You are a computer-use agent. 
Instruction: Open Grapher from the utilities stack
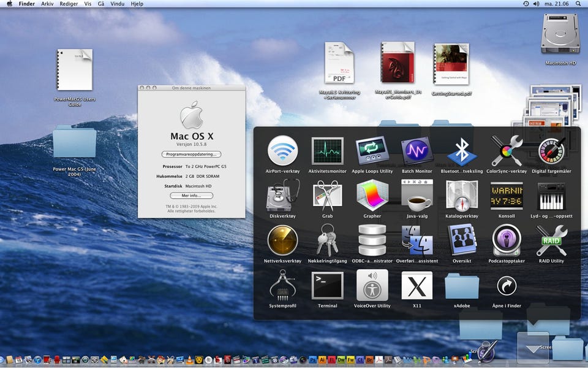[x=372, y=196]
